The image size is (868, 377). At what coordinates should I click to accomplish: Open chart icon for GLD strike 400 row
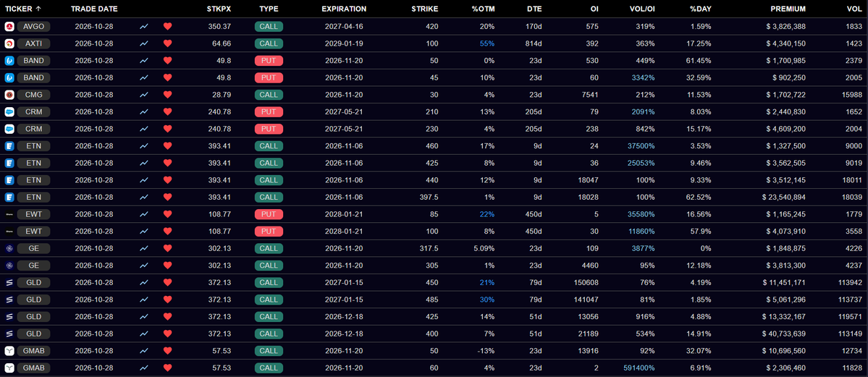[x=144, y=334]
